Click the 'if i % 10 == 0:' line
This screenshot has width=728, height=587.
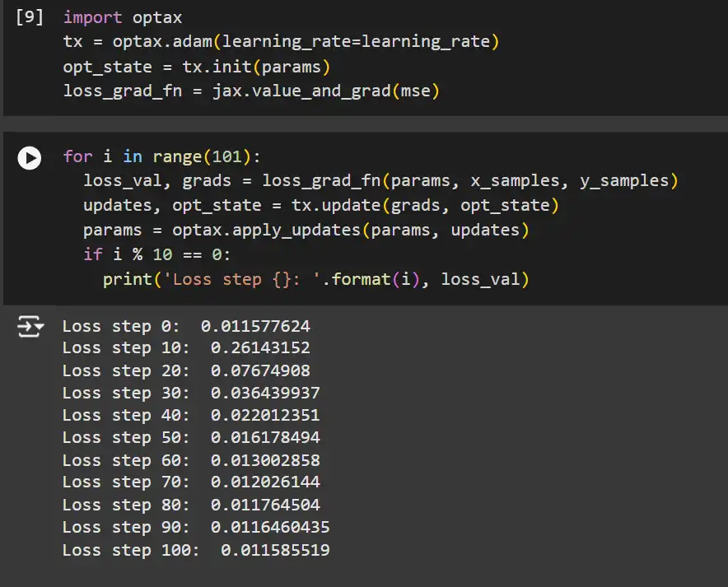(x=157, y=254)
